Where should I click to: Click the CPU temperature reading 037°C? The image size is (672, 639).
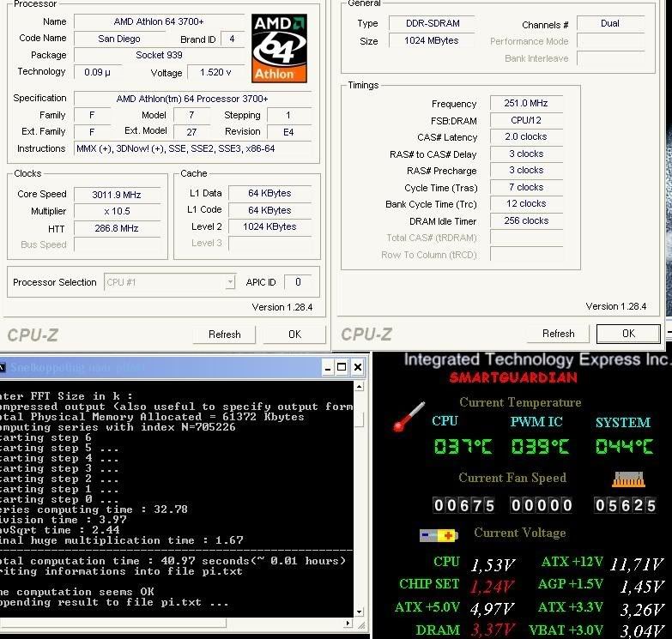tap(463, 447)
